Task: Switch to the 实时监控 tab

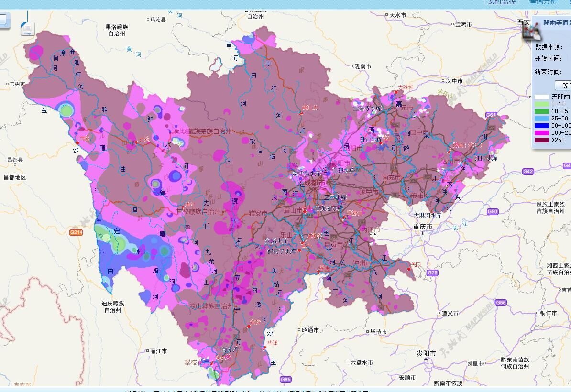Action: 501,2
